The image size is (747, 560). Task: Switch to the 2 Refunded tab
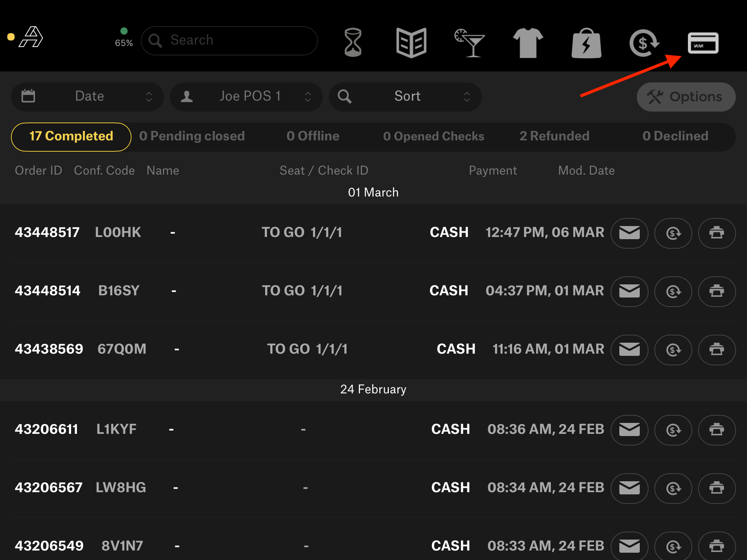point(554,136)
